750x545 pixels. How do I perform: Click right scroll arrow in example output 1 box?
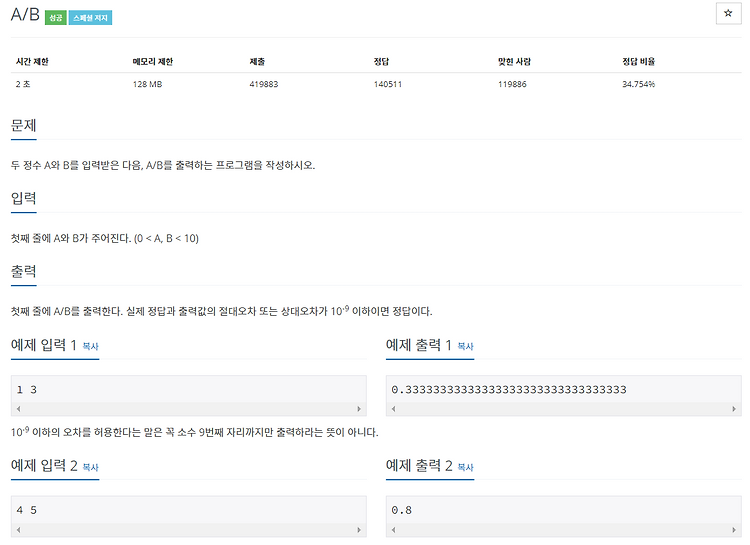point(734,409)
